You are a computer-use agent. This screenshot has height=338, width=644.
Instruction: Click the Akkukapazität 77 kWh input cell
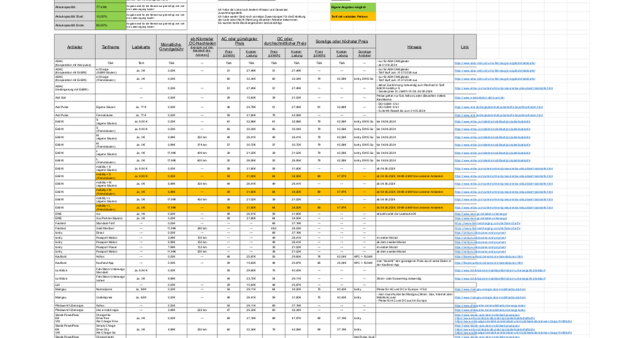tap(110, 7)
